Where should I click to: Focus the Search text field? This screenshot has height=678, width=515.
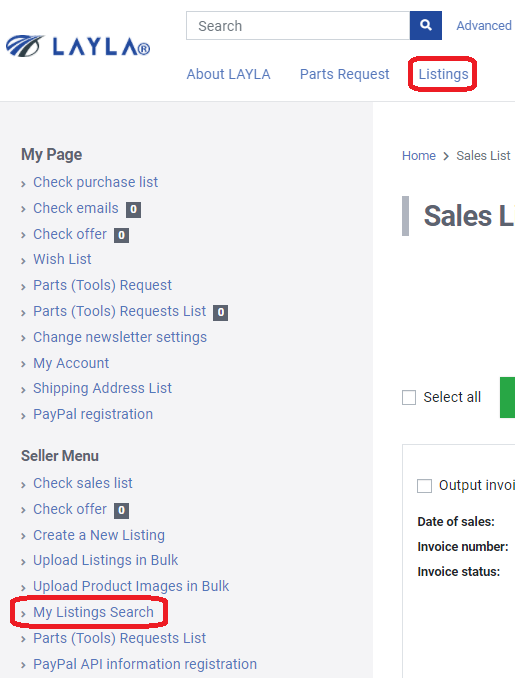pyautogui.click(x=298, y=26)
